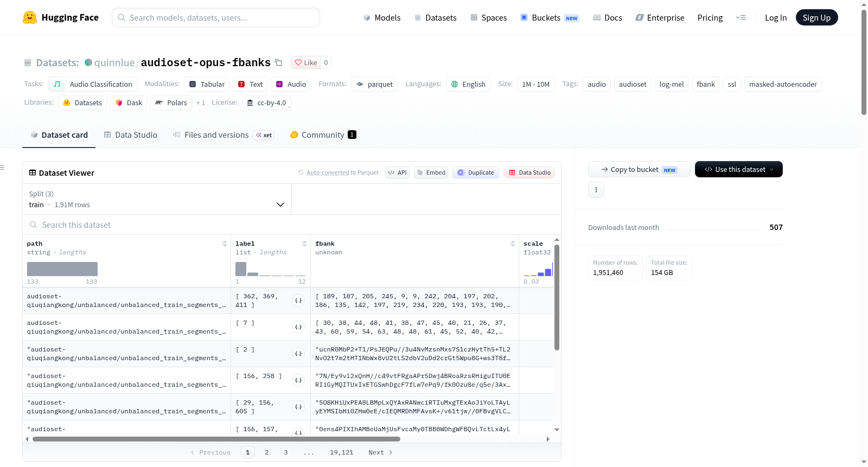Go to Next page of rows
The height and width of the screenshot is (467, 868).
[380, 452]
